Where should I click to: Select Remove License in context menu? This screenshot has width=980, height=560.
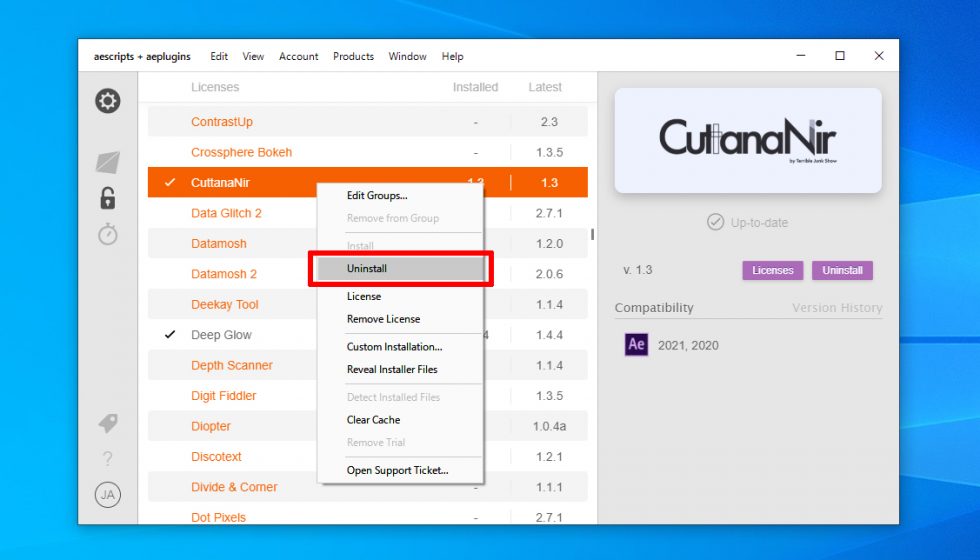coord(400,319)
